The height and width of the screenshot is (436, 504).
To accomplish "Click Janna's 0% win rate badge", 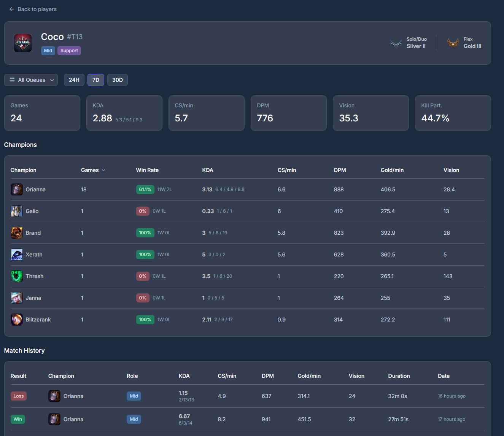I will (x=143, y=298).
